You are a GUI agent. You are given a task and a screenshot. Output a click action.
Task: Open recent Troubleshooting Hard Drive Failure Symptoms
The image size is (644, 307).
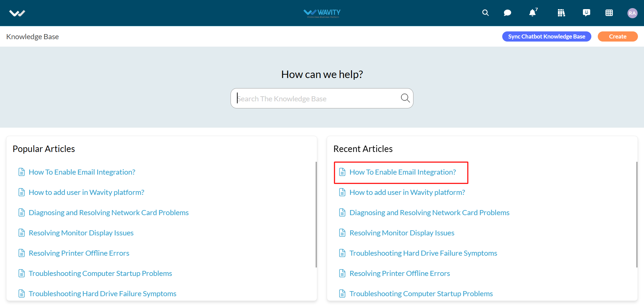click(423, 253)
